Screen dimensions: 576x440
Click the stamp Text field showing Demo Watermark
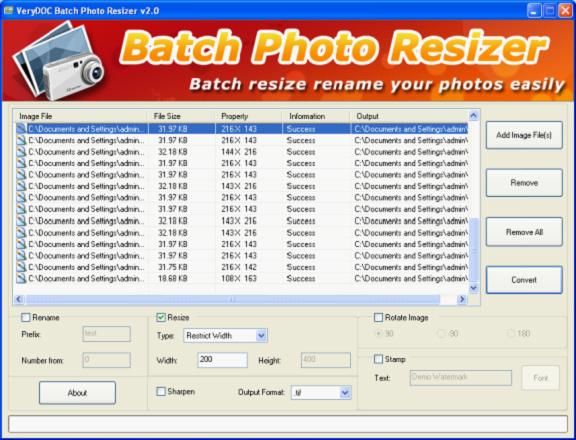click(x=461, y=378)
